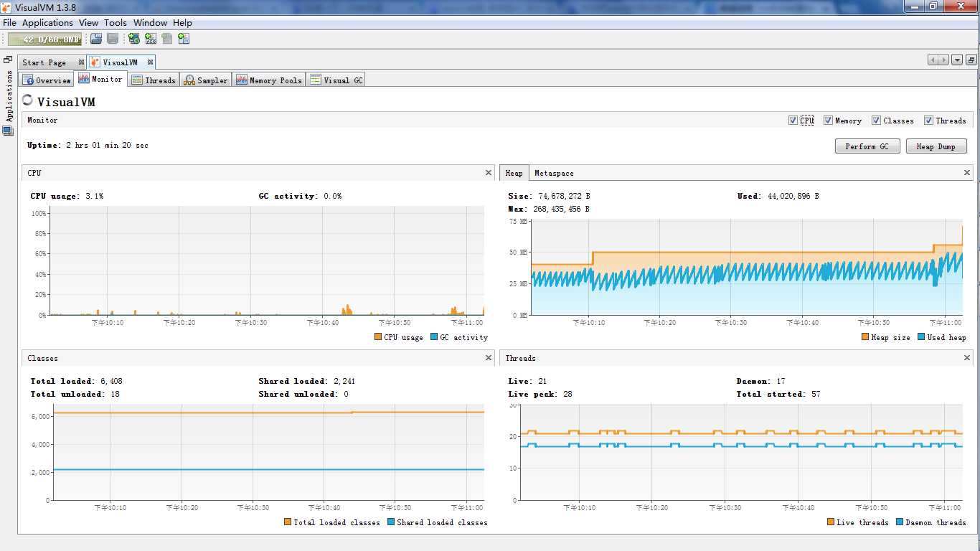
Task: Click the Live threads legend swatch
Action: point(831,522)
